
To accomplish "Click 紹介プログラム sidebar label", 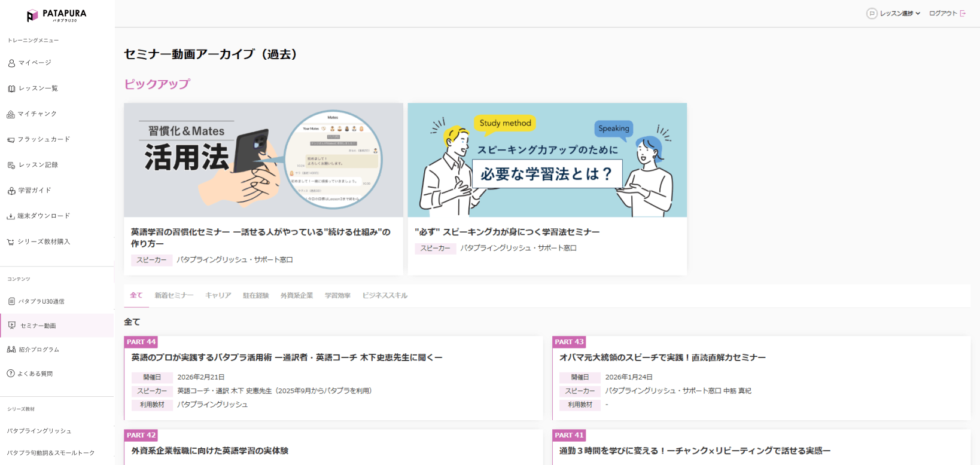I will [39, 350].
